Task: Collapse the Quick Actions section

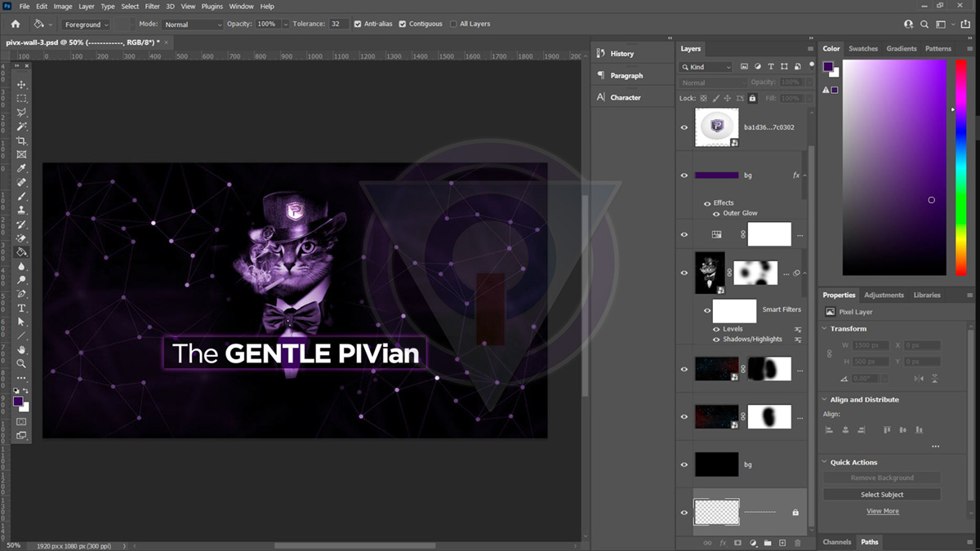Action: (x=825, y=463)
